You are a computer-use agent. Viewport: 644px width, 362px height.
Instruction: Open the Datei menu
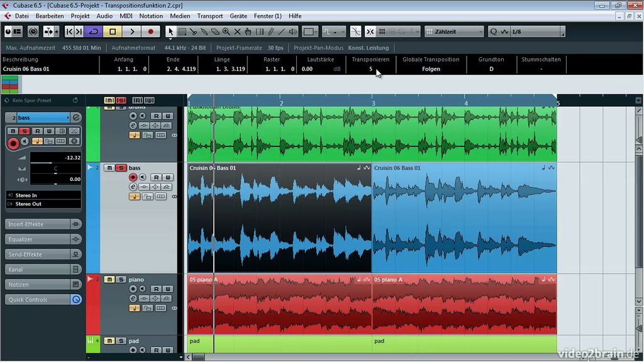[x=22, y=16]
